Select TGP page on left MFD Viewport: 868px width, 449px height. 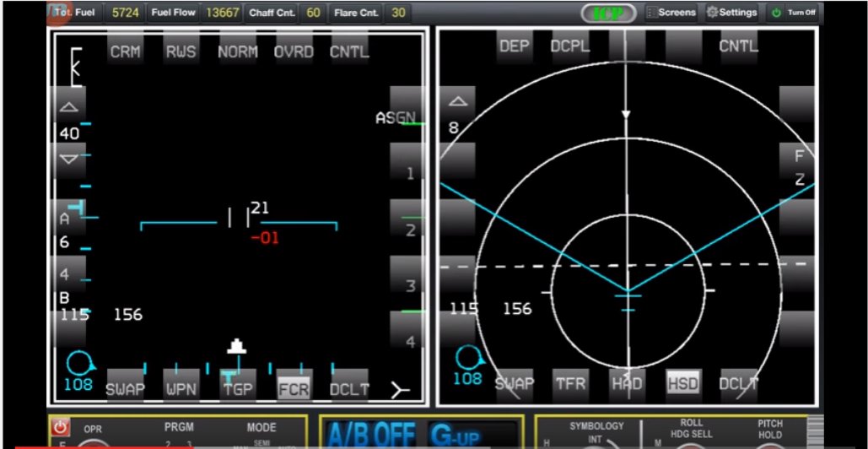(238, 388)
